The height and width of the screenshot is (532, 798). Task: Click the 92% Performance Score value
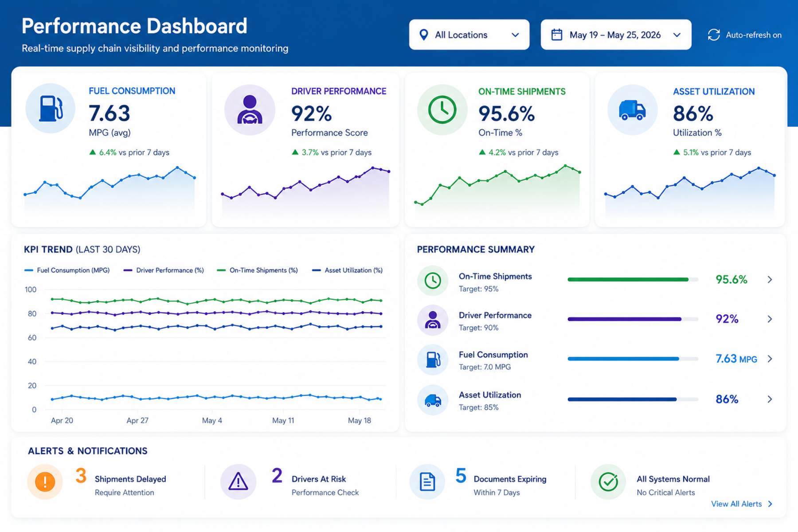311,114
